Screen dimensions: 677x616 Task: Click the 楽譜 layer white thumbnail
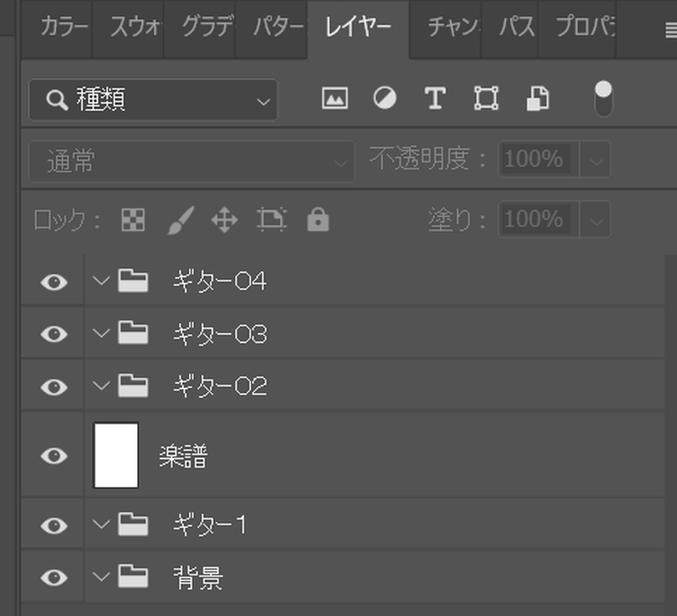click(x=116, y=455)
